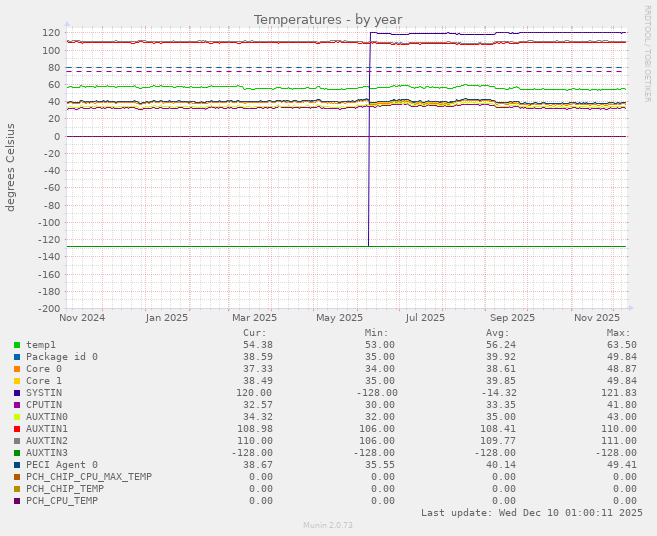The image size is (657, 536).
Task: Click AUXTIN2 current value 110.00
Action: [x=255, y=440]
